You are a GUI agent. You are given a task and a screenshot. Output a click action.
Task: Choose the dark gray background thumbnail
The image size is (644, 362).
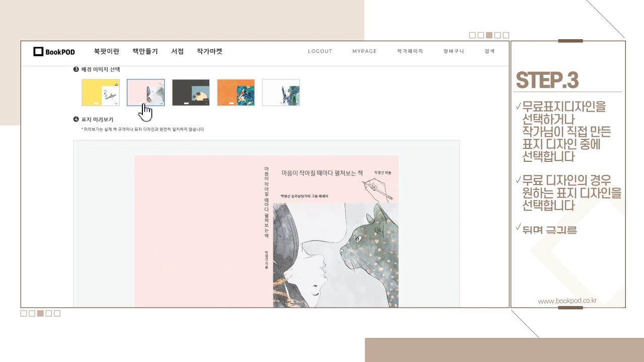[x=191, y=93]
